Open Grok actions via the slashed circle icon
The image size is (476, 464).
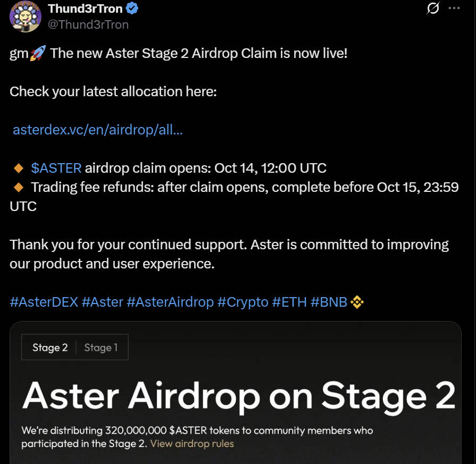(432, 8)
